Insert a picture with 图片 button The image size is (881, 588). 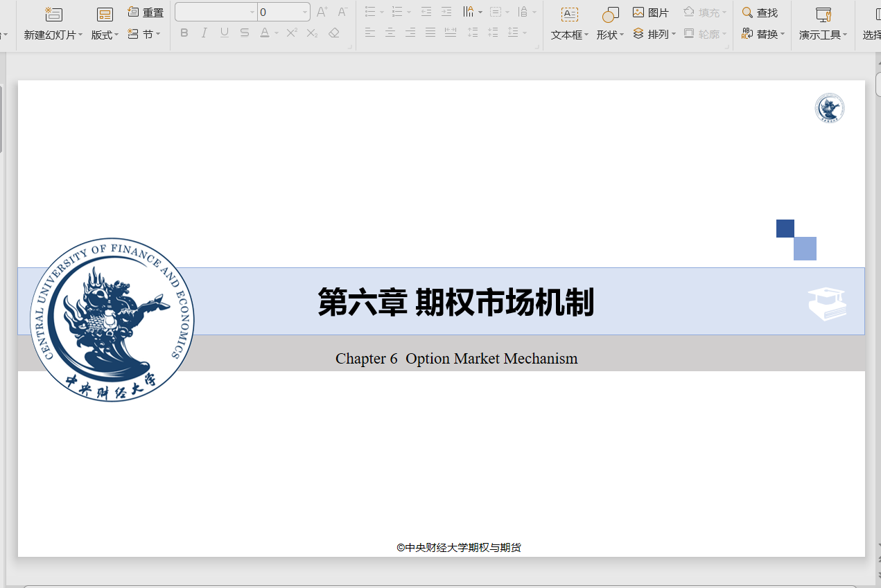pyautogui.click(x=651, y=12)
